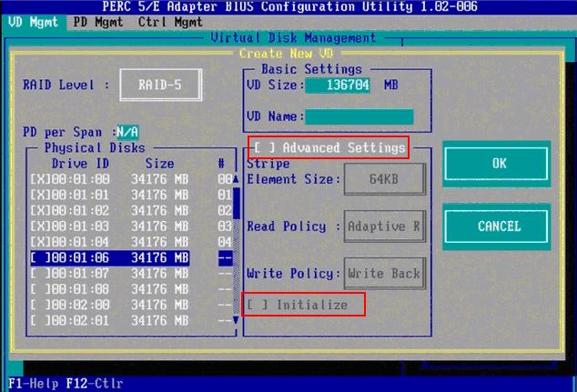
Task: Click the Basic Settings group title
Action: (311, 69)
